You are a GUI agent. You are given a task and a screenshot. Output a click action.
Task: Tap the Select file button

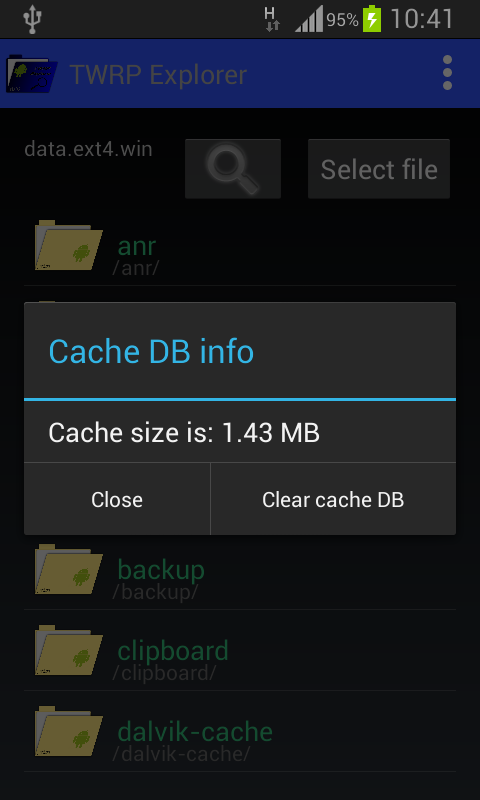pos(379,168)
